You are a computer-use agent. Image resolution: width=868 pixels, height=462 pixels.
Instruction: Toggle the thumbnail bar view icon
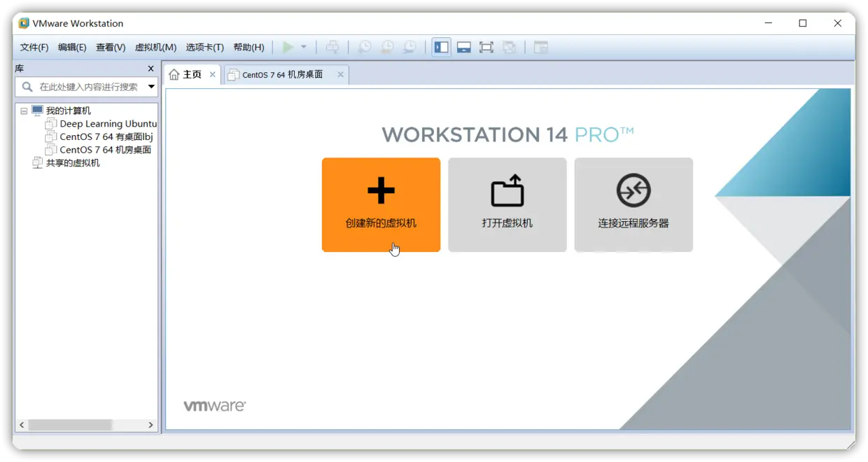(x=463, y=47)
